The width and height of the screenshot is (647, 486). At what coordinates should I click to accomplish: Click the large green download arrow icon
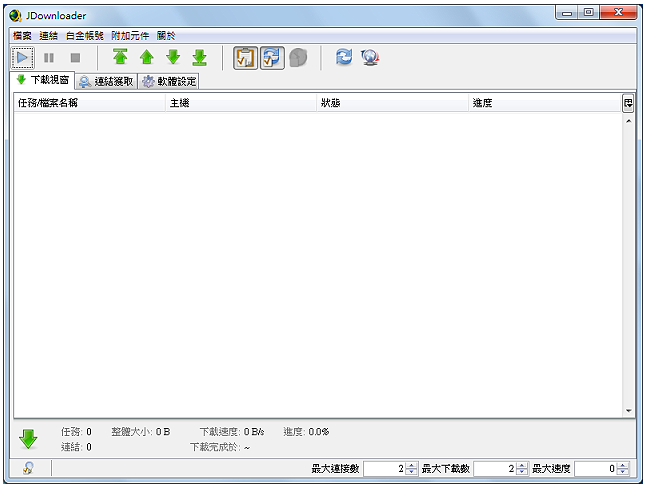[28, 439]
